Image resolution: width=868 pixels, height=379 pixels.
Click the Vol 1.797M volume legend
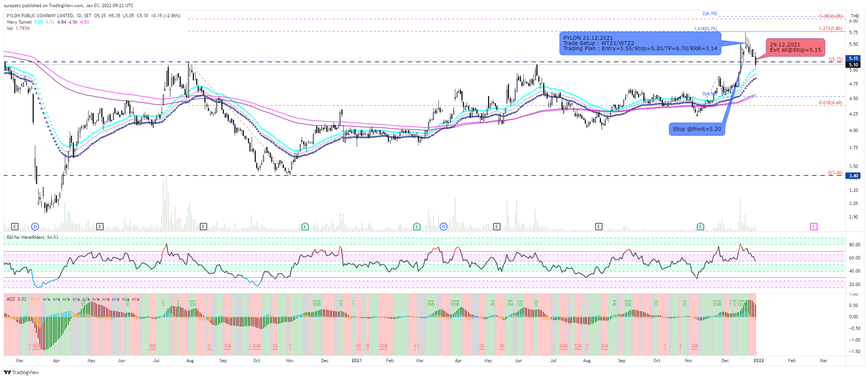18,28
